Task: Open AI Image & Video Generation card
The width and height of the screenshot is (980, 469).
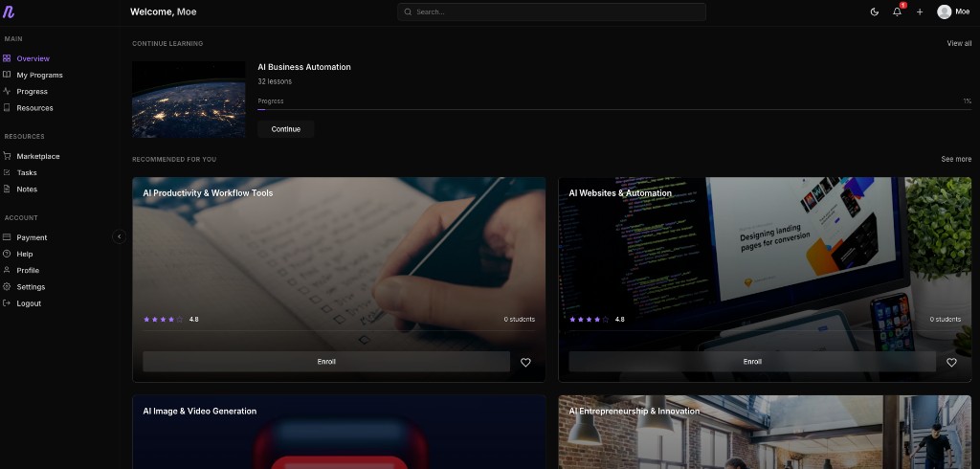Action: point(339,432)
